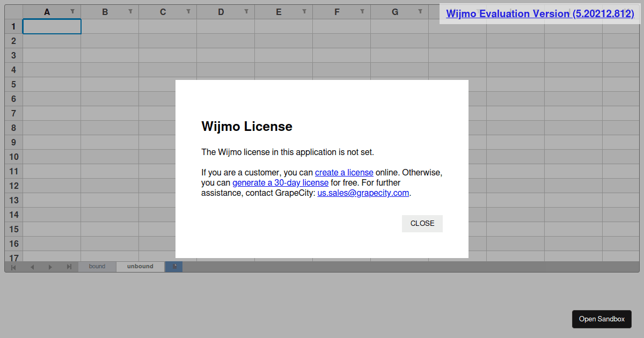Open column F's filter dropdown
This screenshot has height=338, width=644.
click(362, 11)
